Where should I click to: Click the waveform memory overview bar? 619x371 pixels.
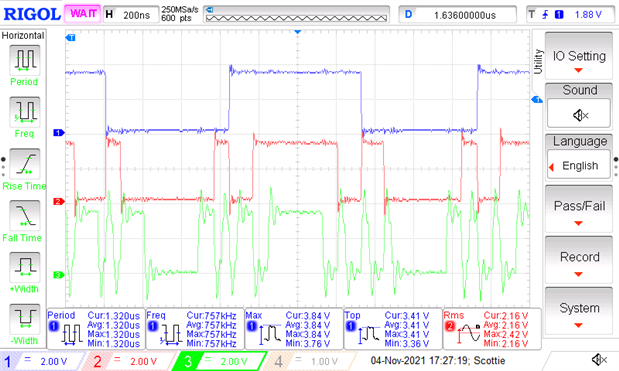click(x=296, y=15)
